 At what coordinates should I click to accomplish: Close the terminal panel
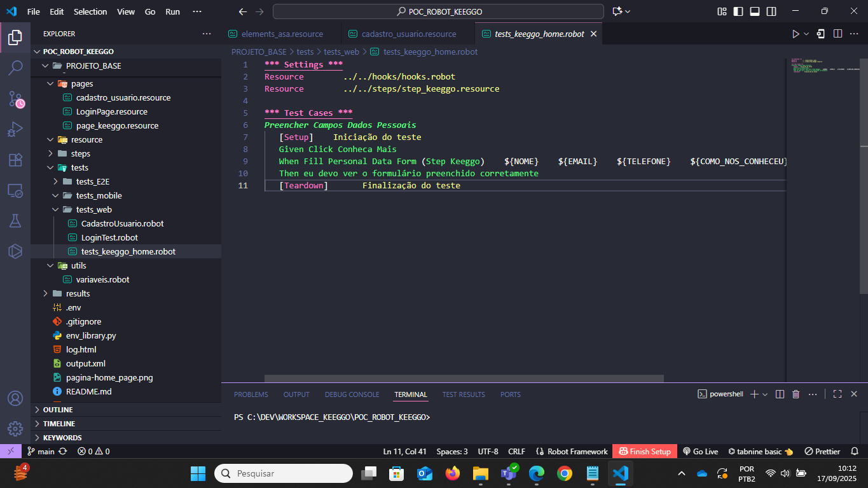pyautogui.click(x=854, y=394)
